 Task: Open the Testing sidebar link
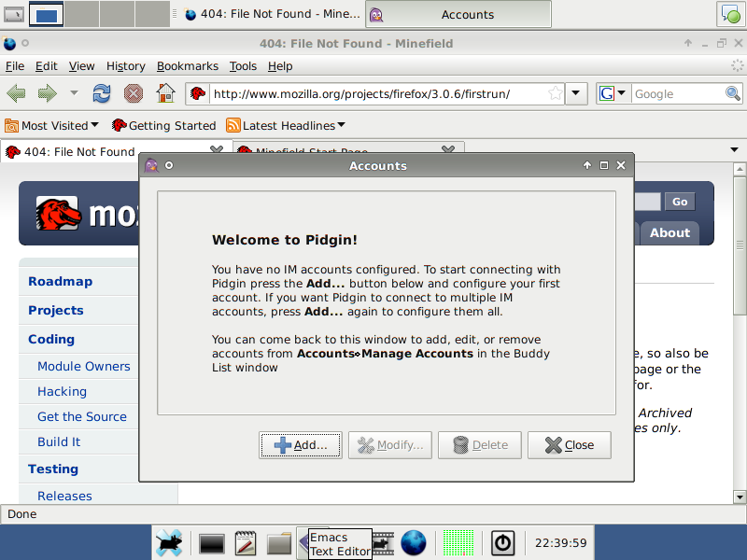click(x=53, y=469)
